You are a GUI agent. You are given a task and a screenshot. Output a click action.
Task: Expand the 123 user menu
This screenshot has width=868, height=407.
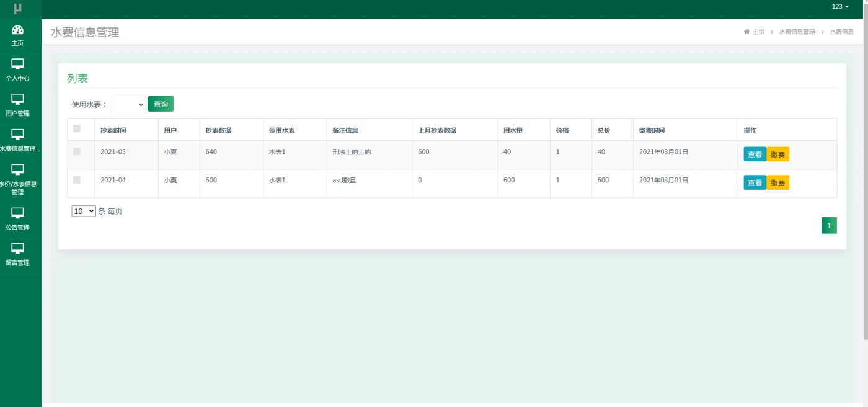[x=840, y=7]
